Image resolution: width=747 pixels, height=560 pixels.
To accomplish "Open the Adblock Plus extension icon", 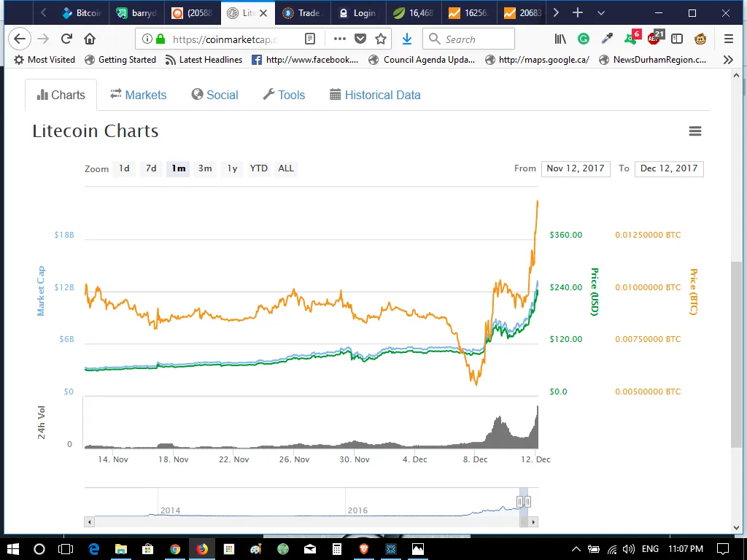I will click(654, 38).
